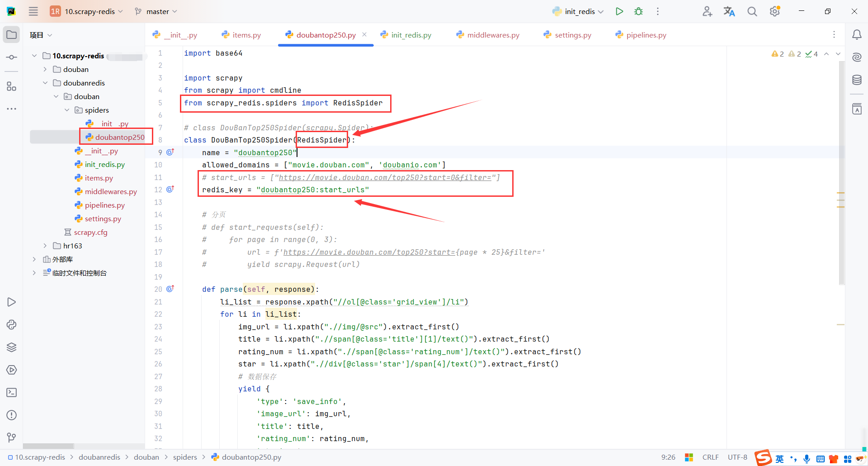Click the spiders breadcrumb in status bar
Screen dimensions: 868x466
pyautogui.click(x=185, y=457)
